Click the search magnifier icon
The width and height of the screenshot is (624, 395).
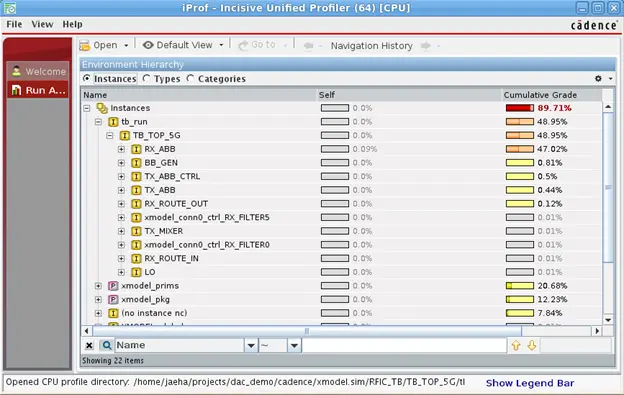[x=106, y=345]
